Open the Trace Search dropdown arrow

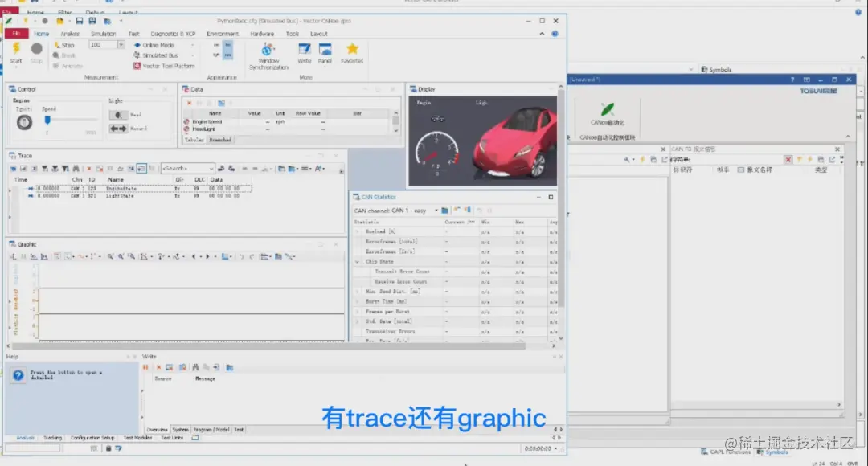coord(211,168)
